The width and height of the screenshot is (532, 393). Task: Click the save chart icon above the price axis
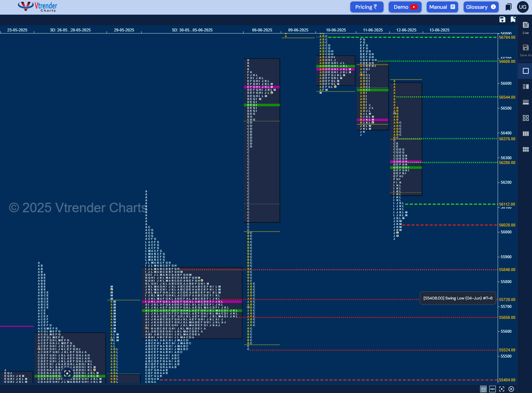[x=502, y=19]
